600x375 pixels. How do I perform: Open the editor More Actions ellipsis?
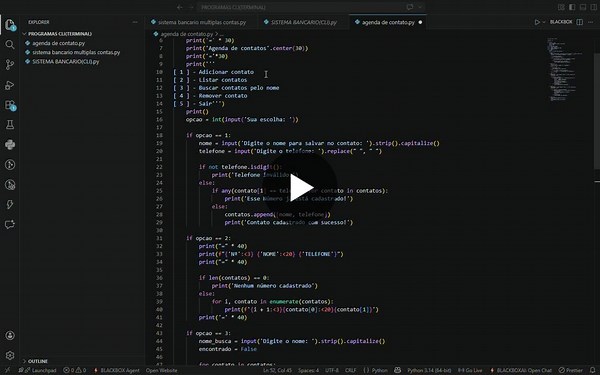tap(590, 22)
